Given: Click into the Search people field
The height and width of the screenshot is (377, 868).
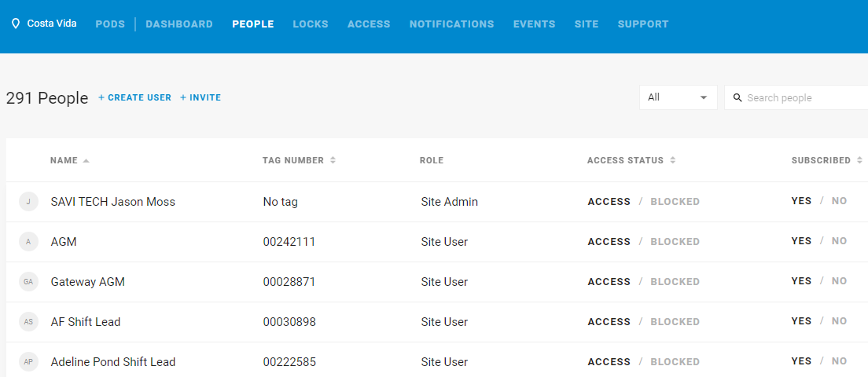Looking at the screenshot, I should point(796,98).
